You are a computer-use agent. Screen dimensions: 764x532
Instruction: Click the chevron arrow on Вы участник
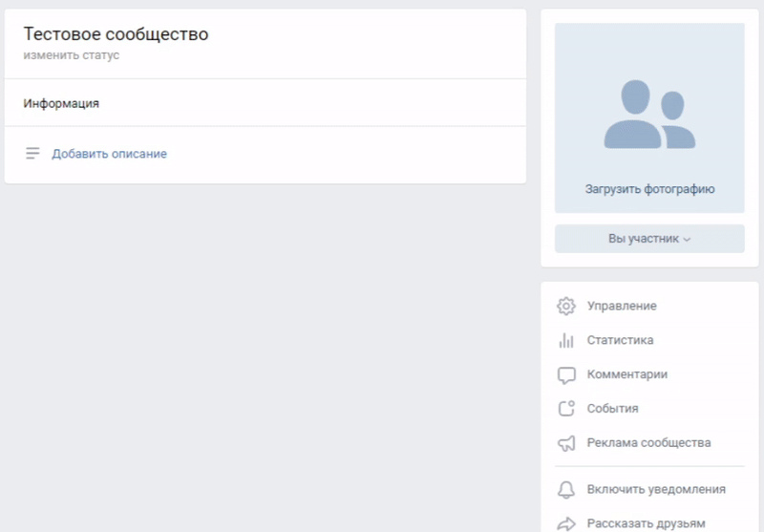pos(687,240)
